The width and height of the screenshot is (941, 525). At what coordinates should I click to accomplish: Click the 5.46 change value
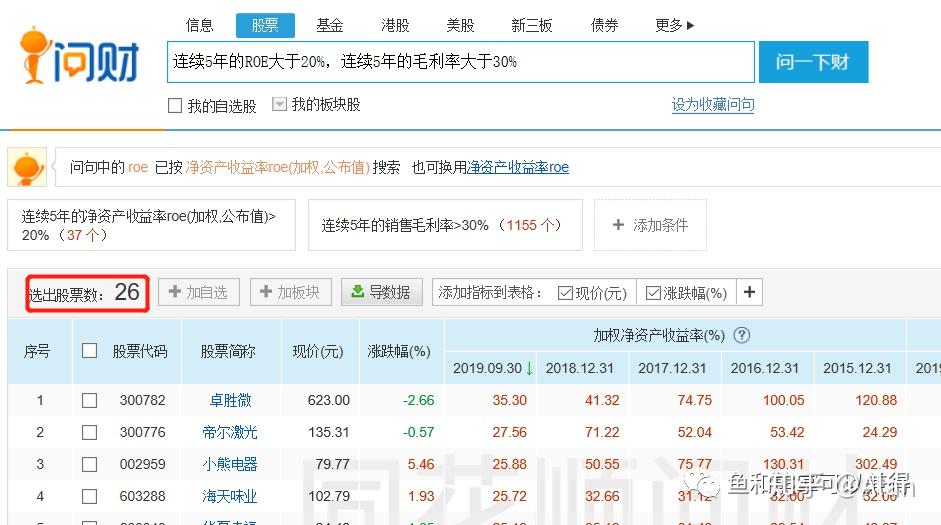[x=421, y=464]
